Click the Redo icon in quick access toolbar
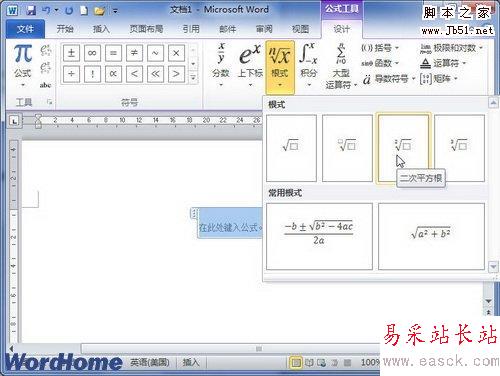Screen dimensions: 500x376 69,11
